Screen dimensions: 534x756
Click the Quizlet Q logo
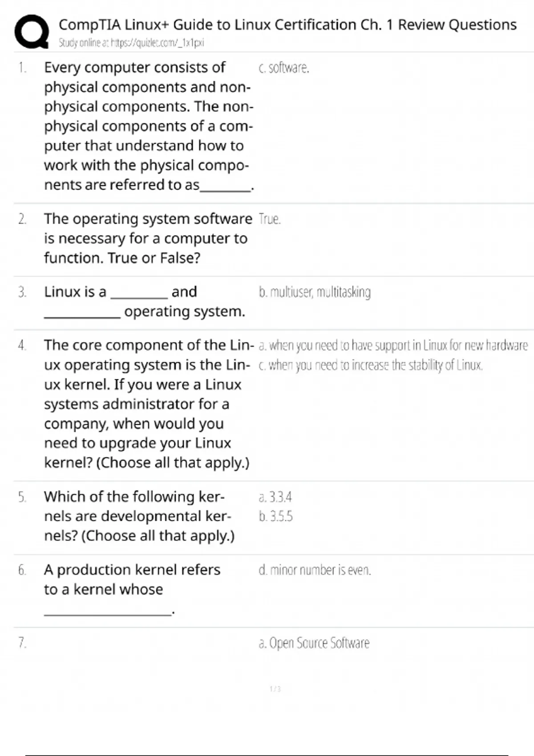pos(32,31)
